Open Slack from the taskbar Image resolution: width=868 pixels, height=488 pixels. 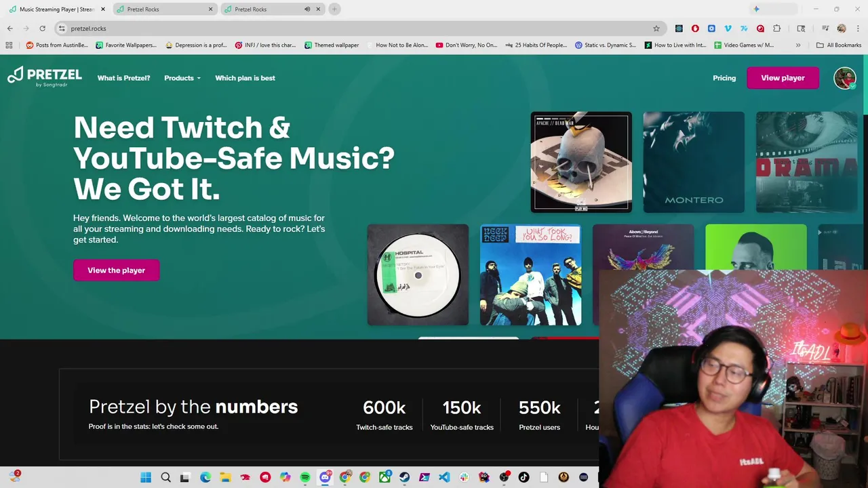[x=463, y=477]
